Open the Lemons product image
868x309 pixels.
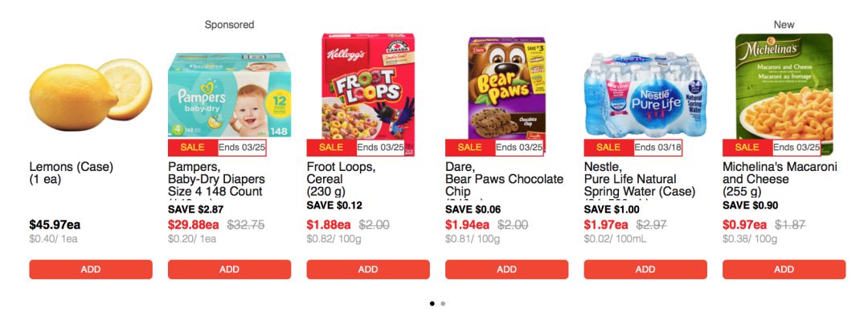coord(91,95)
